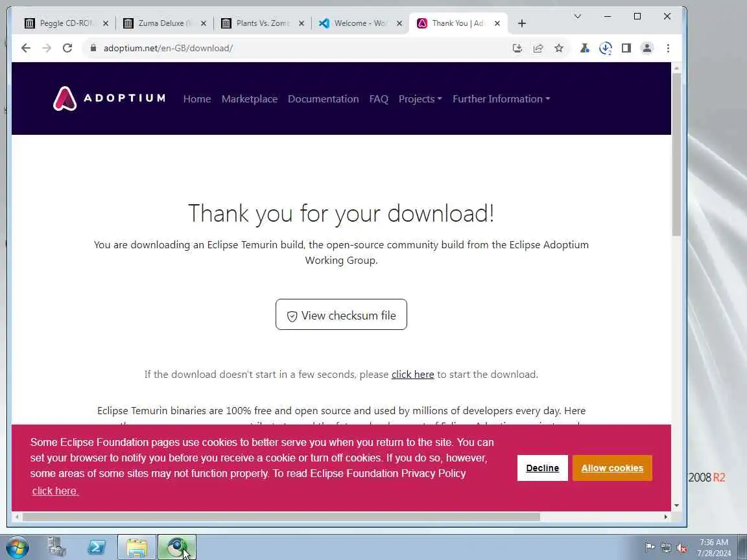This screenshot has height=560, width=747.
Task: Close the Peggle CD-ROM tab
Action: (x=105, y=23)
